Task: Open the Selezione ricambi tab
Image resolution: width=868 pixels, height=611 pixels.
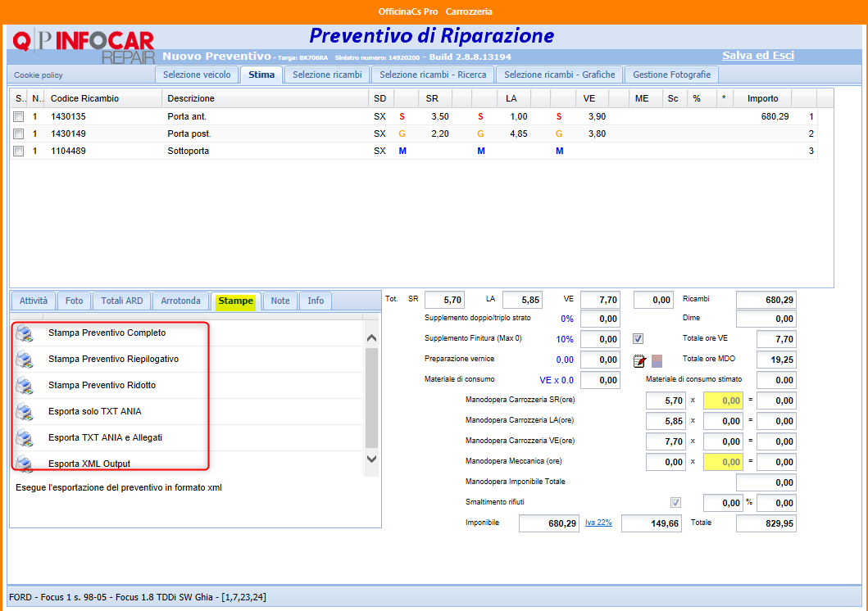Action: [327, 75]
